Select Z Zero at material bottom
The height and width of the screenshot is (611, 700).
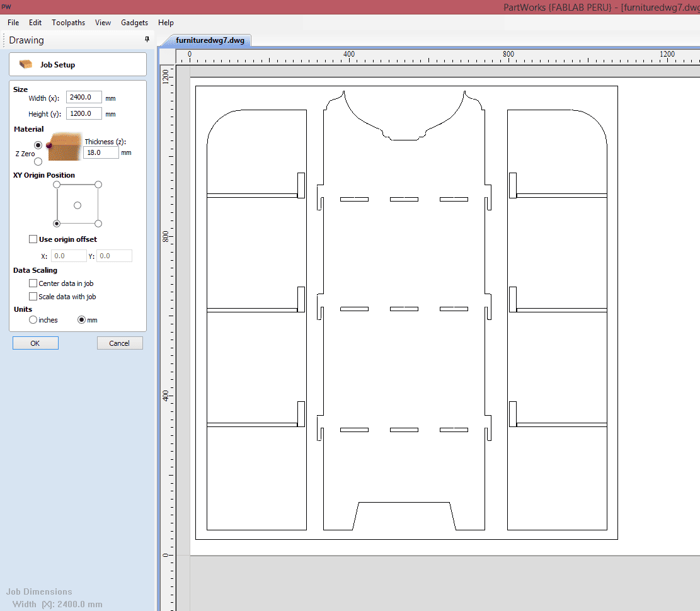[38, 161]
